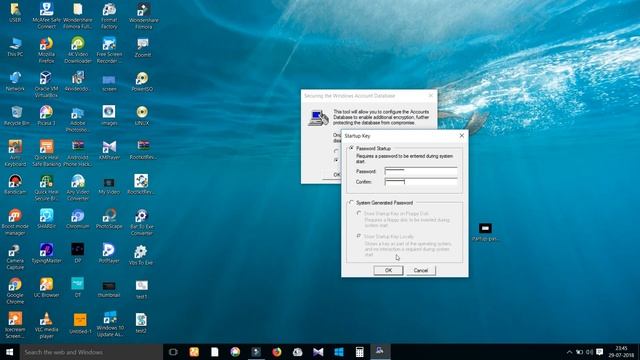Open the Recycle Bin

tap(16, 115)
